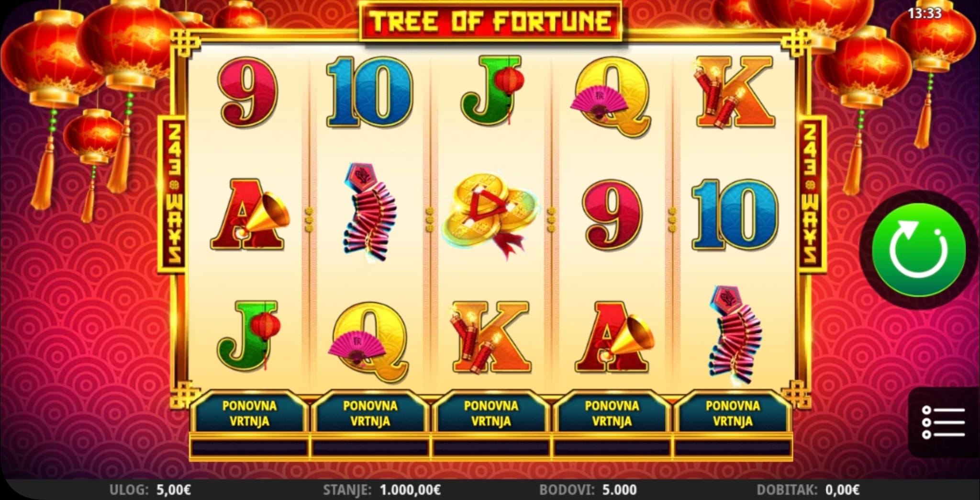The width and height of the screenshot is (980, 500).
Task: Tap the left 243 Ways banner
Action: point(172,194)
